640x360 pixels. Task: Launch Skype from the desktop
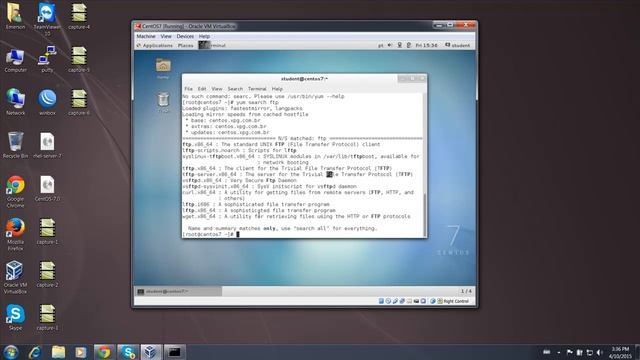pos(15,318)
